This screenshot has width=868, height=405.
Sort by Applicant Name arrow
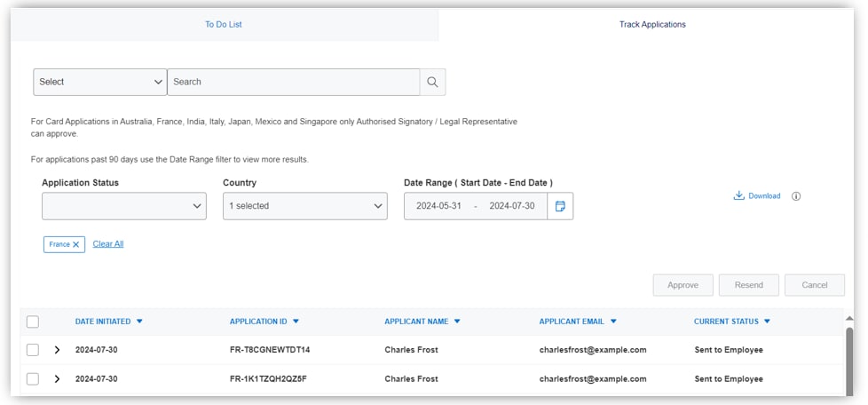(457, 322)
